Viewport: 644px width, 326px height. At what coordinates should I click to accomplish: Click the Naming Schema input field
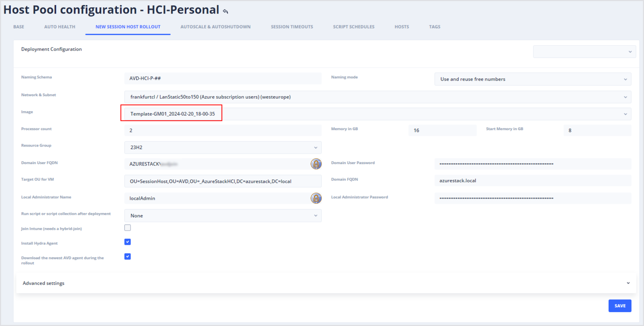tap(223, 78)
